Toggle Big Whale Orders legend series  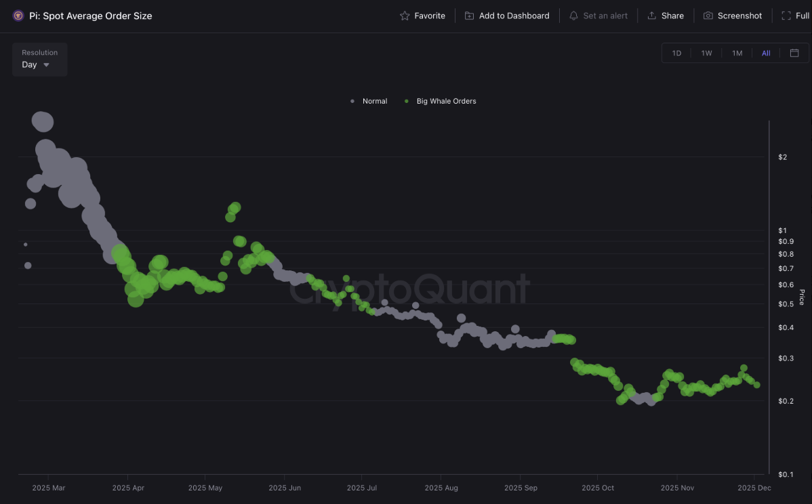point(446,101)
